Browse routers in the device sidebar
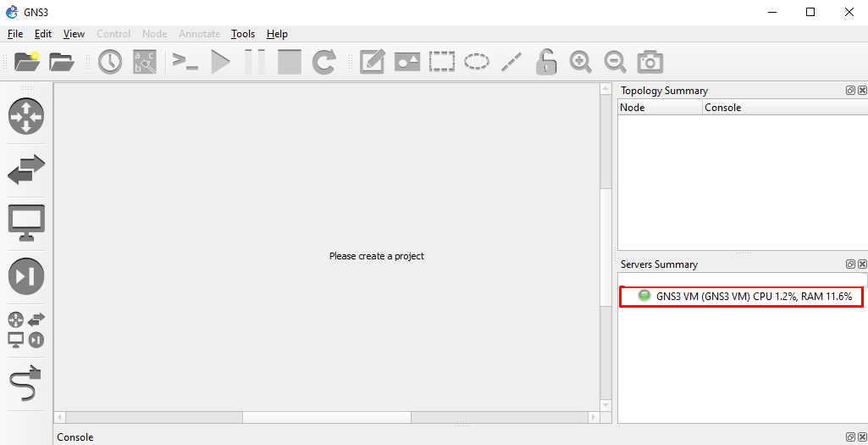The height and width of the screenshot is (445, 868). pyautogui.click(x=26, y=116)
